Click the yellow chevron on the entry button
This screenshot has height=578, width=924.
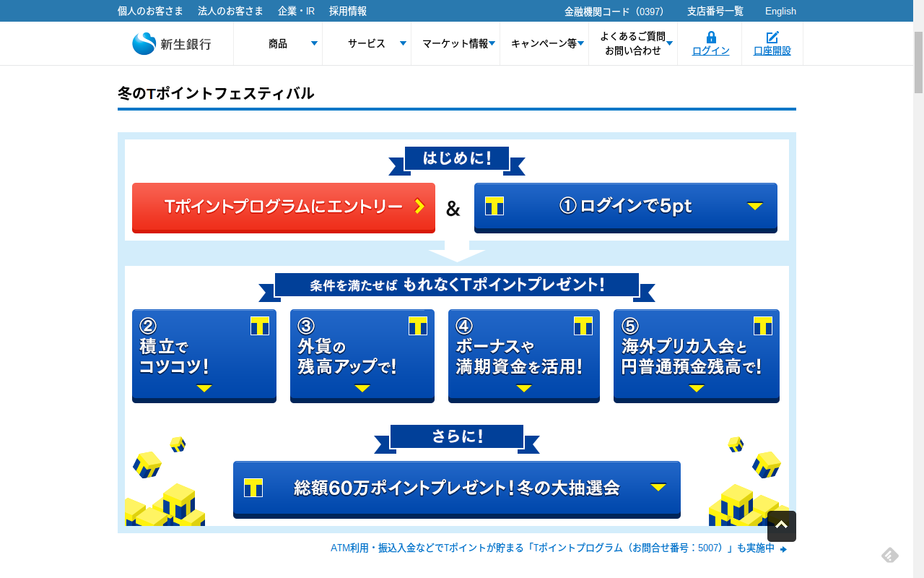click(x=419, y=207)
